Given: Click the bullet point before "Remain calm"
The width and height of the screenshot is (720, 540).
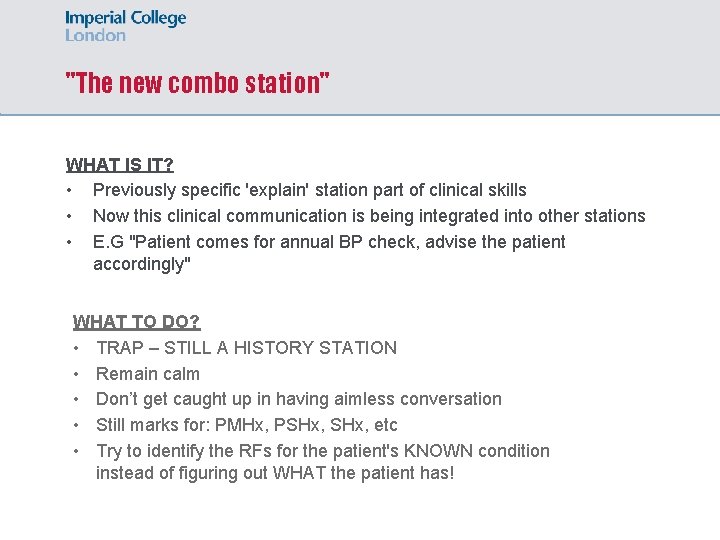Looking at the screenshot, I should click(x=76, y=375).
